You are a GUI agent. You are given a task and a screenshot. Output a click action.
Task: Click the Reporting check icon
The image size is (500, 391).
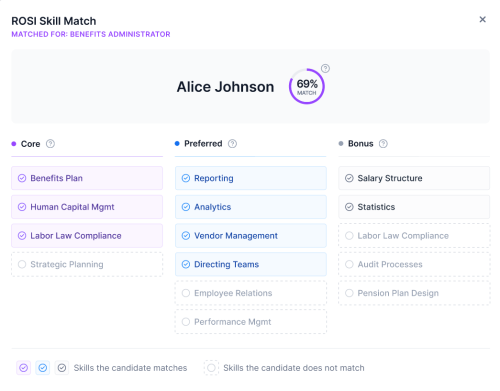coord(186,178)
